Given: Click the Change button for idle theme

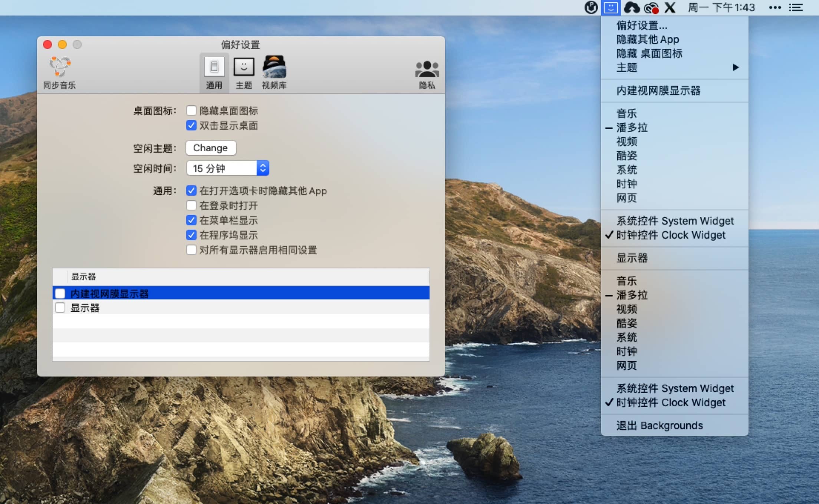Looking at the screenshot, I should pos(210,148).
